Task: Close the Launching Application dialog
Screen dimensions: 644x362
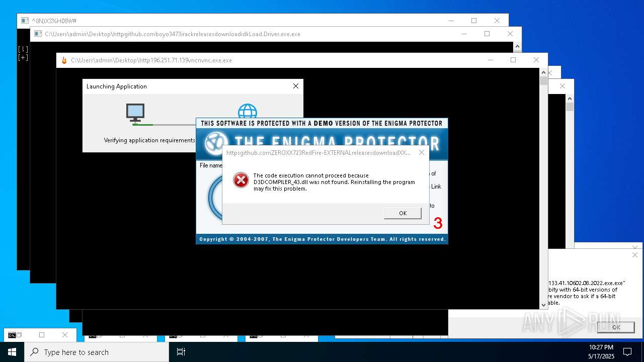Action: click(296, 86)
